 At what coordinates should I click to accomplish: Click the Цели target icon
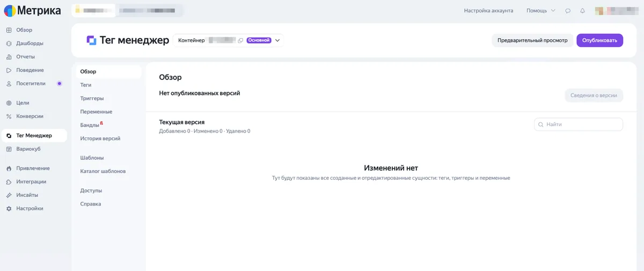9,103
